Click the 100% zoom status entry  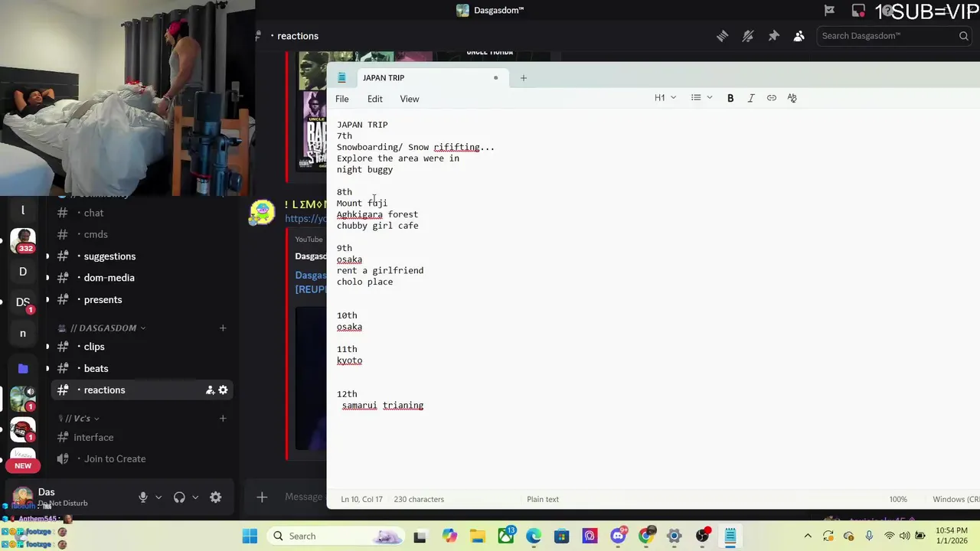[898, 499]
